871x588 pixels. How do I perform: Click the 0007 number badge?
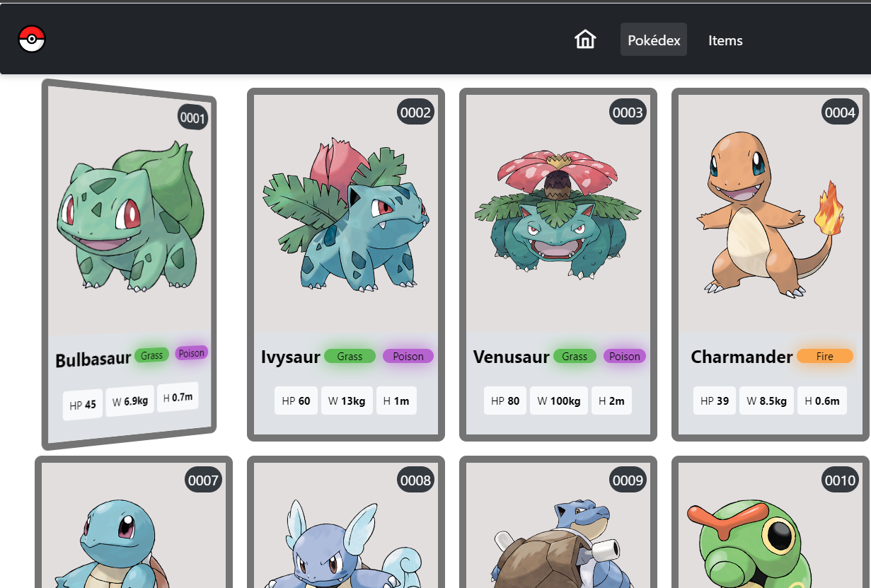coord(203,480)
